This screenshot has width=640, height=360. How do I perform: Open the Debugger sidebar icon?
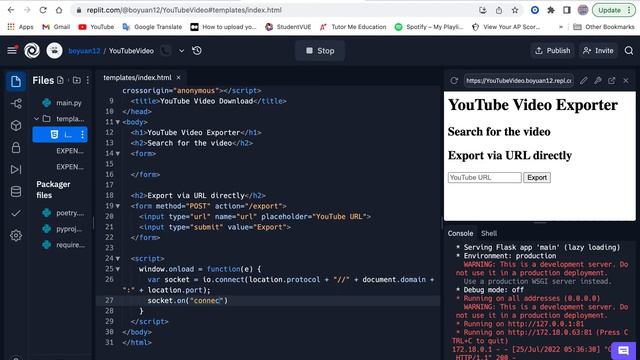pyautogui.click(x=16, y=169)
